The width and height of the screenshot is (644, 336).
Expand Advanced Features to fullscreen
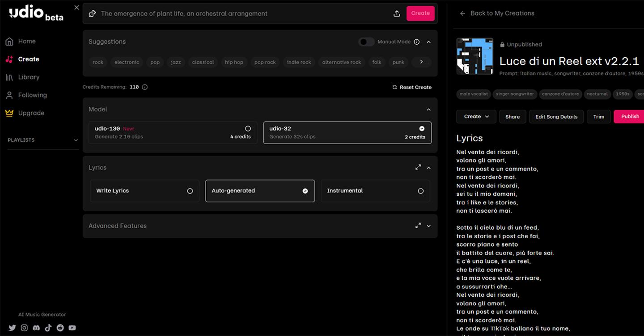click(418, 226)
